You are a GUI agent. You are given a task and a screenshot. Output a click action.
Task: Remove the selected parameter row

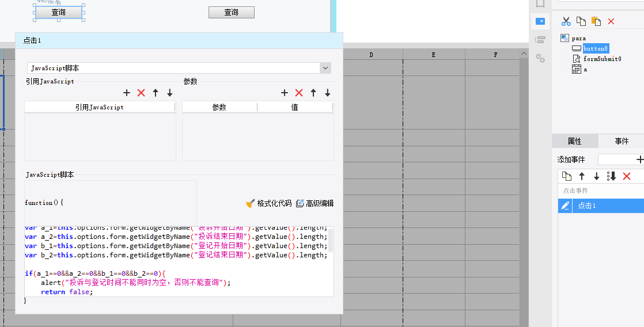pos(299,93)
